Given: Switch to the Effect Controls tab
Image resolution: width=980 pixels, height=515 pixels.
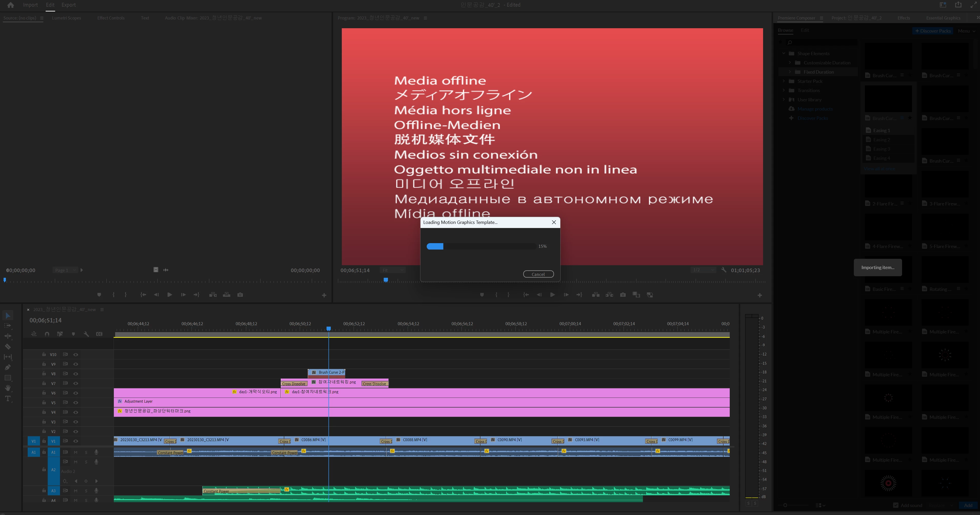Looking at the screenshot, I should click(x=111, y=18).
